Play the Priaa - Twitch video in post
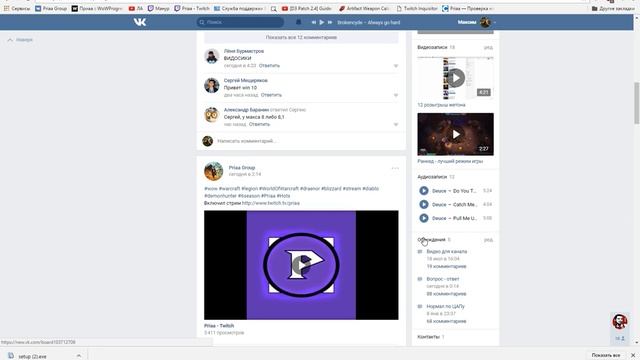The image size is (640, 360). 301,265
